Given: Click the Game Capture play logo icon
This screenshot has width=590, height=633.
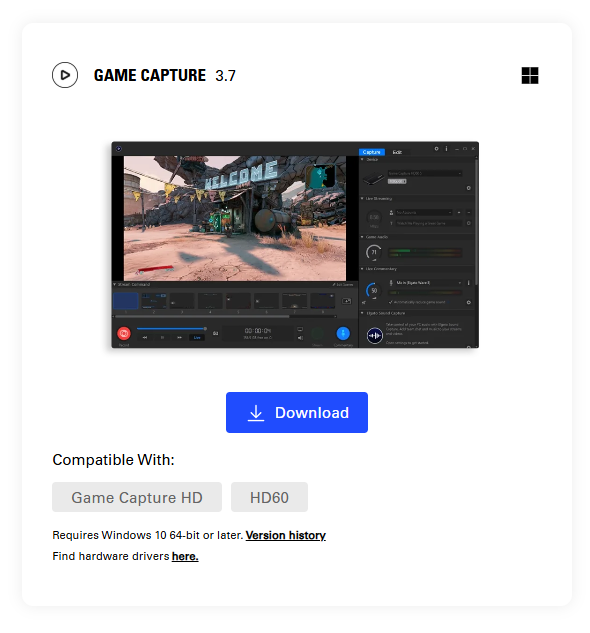Looking at the screenshot, I should (x=65, y=75).
